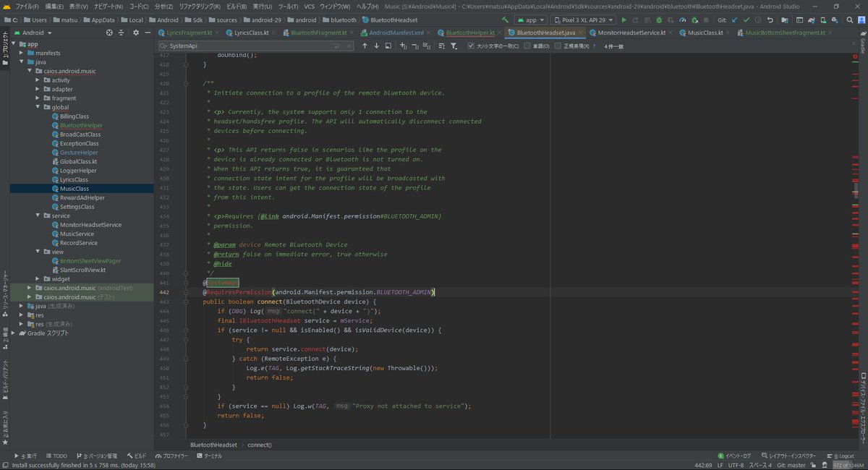Switch to the LyricsFragment.kt tab
868x470 pixels.
click(188, 33)
